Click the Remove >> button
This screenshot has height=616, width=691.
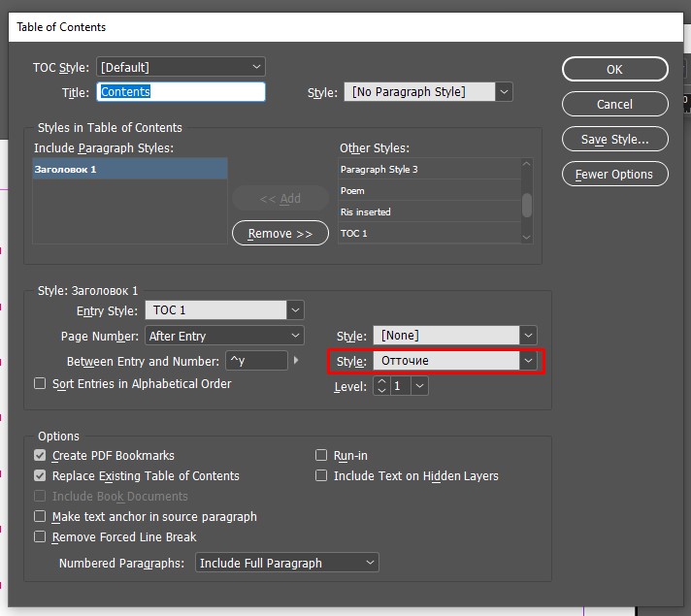(280, 233)
